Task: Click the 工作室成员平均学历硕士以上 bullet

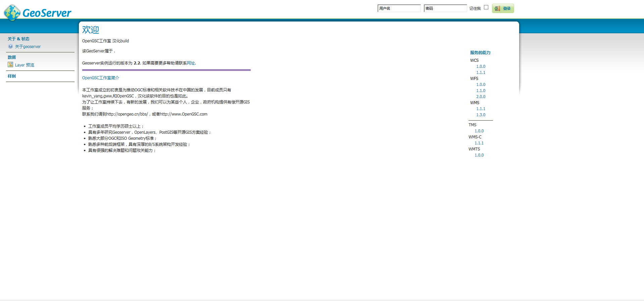Action: [116, 126]
